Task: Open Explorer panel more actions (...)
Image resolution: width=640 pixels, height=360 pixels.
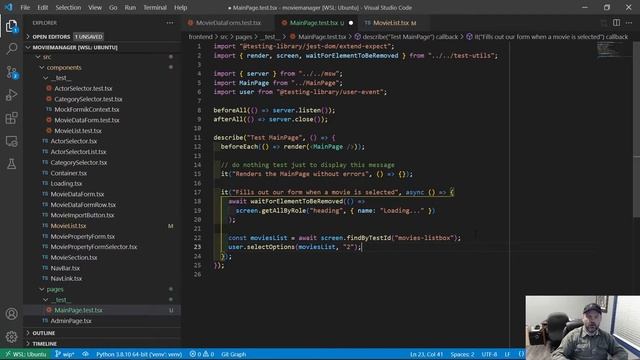Action: pyautogui.click(x=170, y=23)
